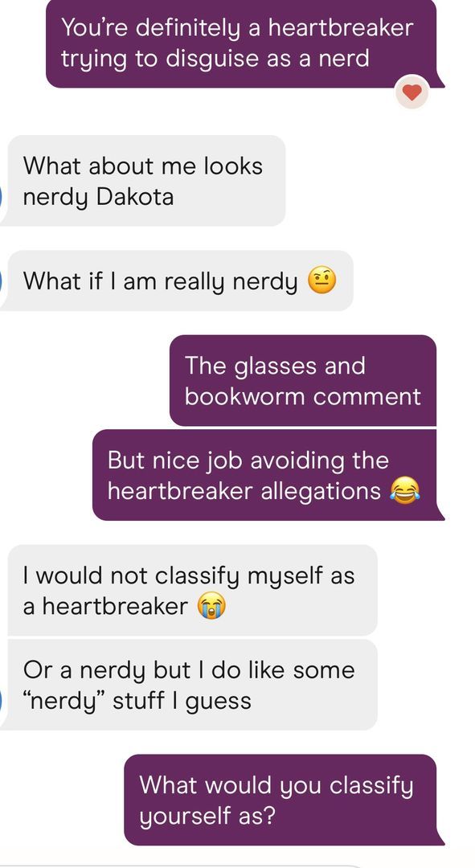Select the 'You're definitely a heartbreaker' message
This screenshot has width=475, height=868.
tap(244, 43)
